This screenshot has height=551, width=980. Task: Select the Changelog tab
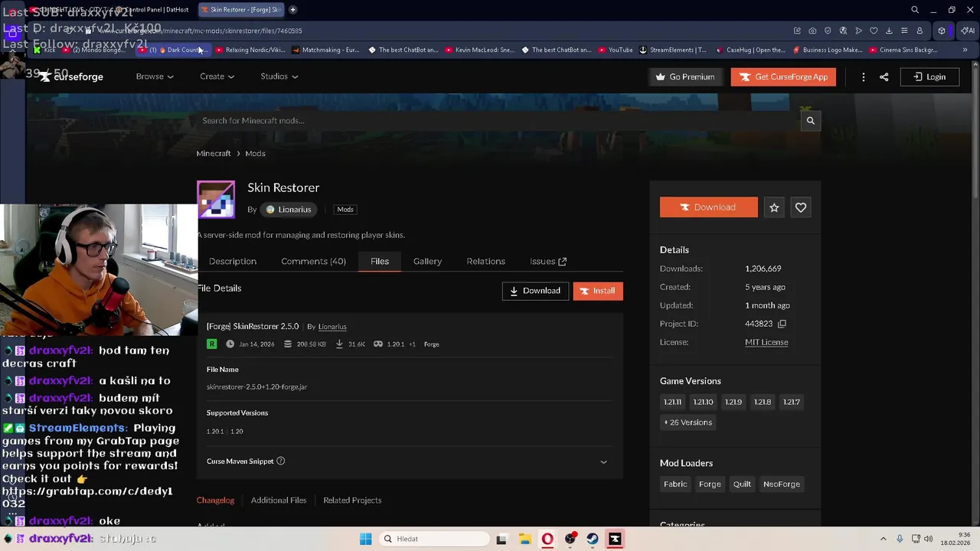coord(215,500)
